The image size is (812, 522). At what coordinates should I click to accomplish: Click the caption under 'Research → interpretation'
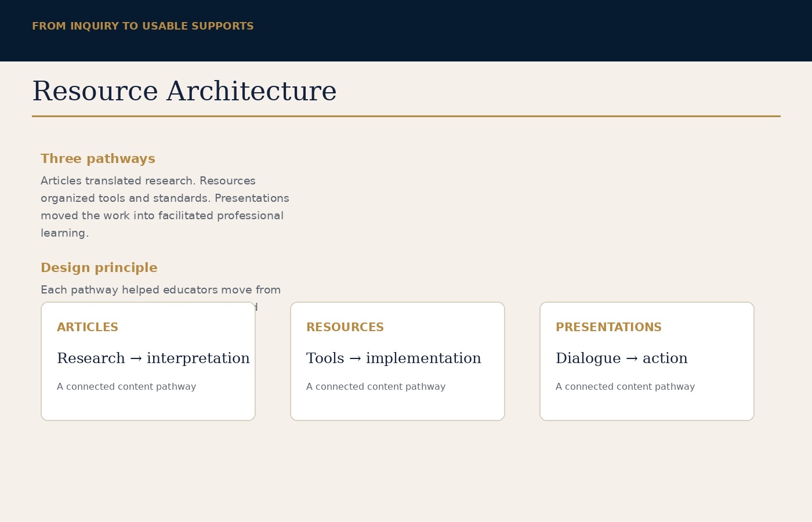126,387
